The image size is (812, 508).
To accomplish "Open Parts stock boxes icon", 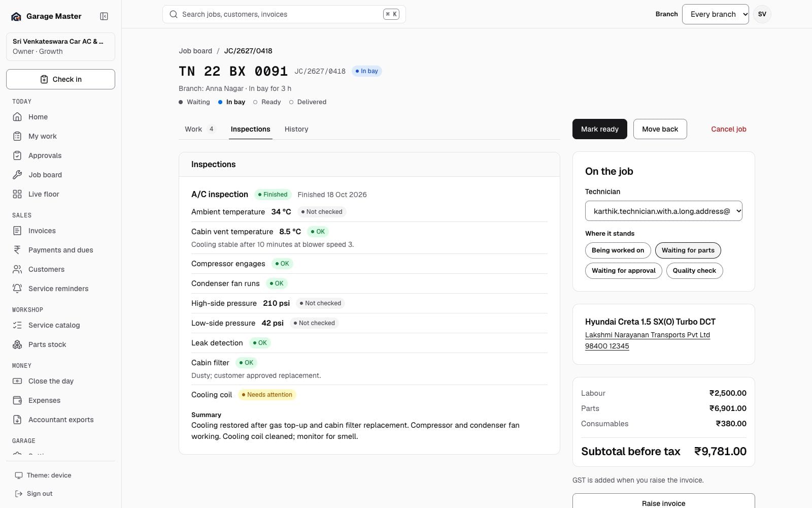I will pos(17,344).
